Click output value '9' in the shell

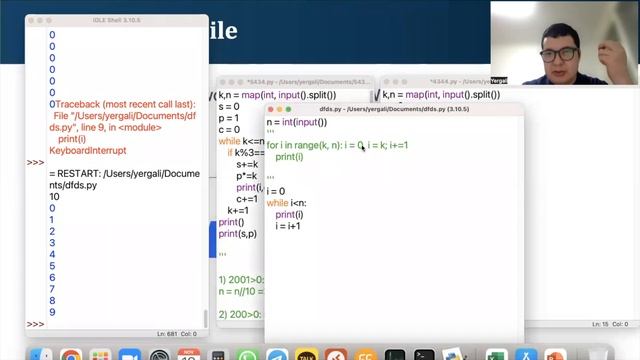52,312
